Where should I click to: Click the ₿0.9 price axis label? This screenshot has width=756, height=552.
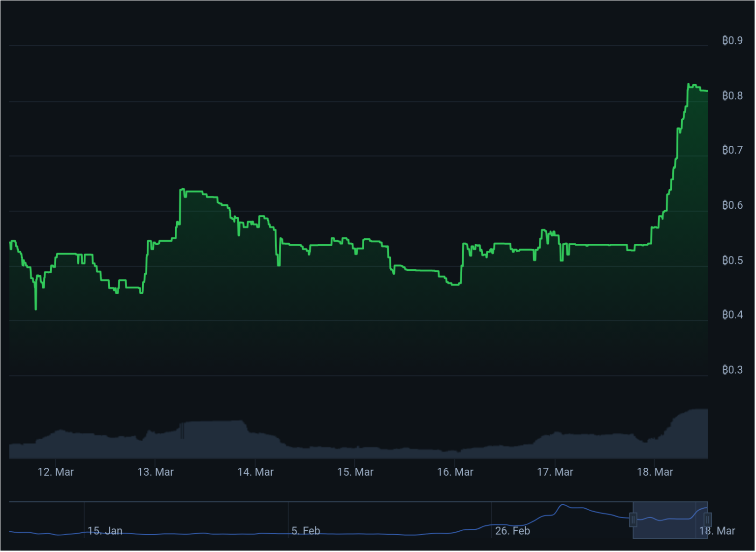point(732,40)
